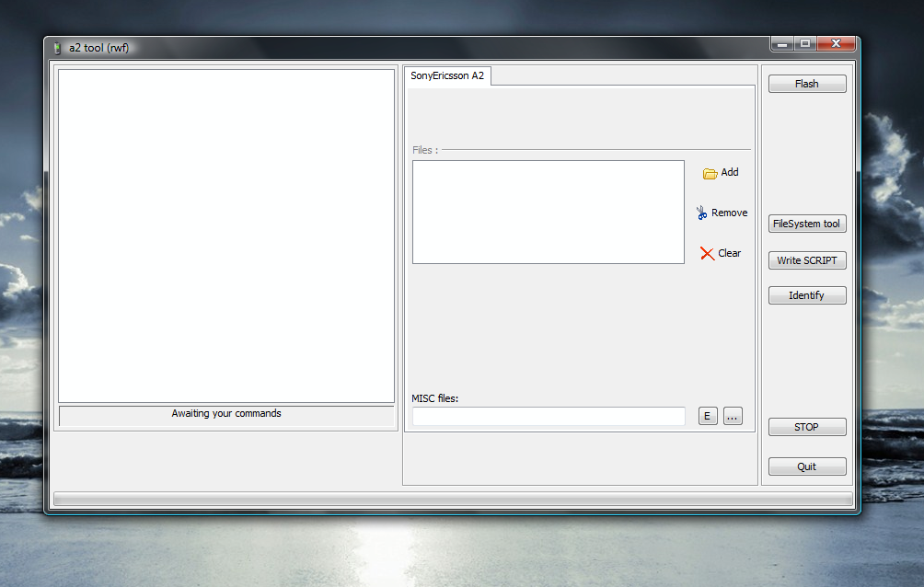Click the red X Clear icon
This screenshot has width=924, height=587.
click(x=707, y=253)
